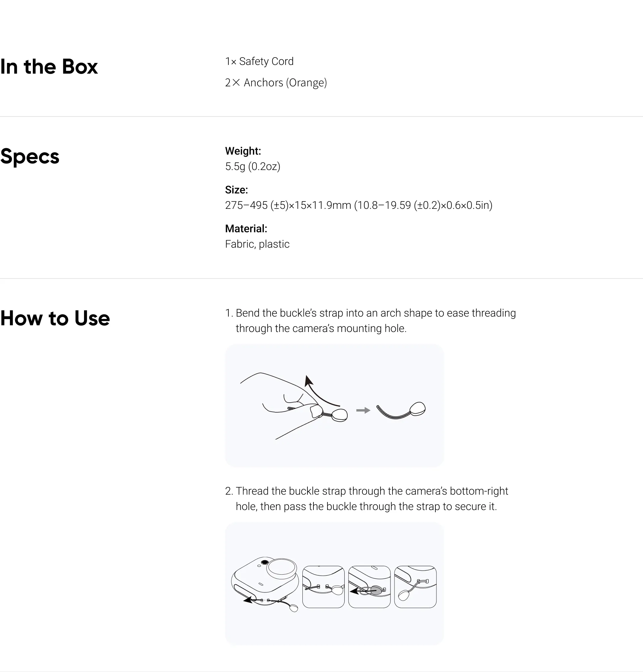
Task: Click the gray-shaded buckle in the third panel
Action: [376, 590]
